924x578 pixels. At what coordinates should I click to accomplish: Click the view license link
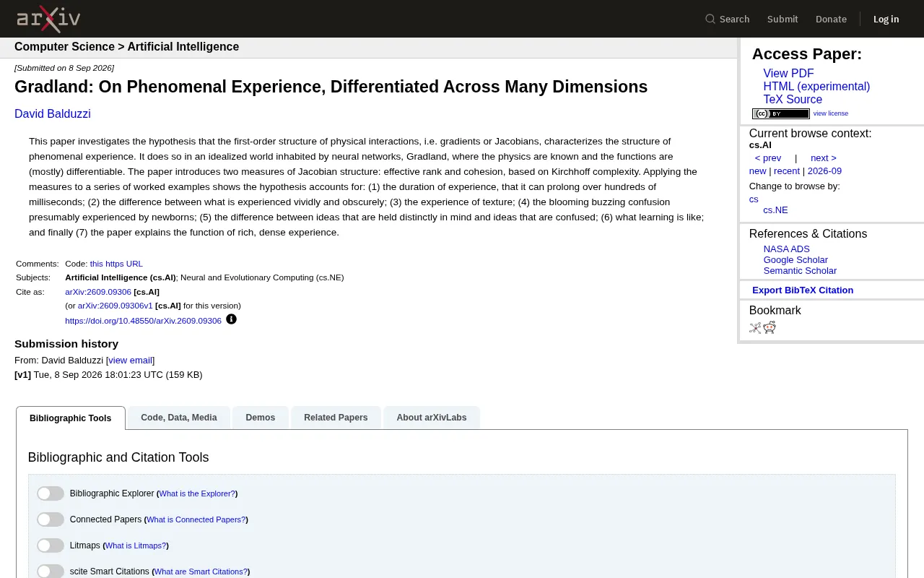[x=831, y=113]
